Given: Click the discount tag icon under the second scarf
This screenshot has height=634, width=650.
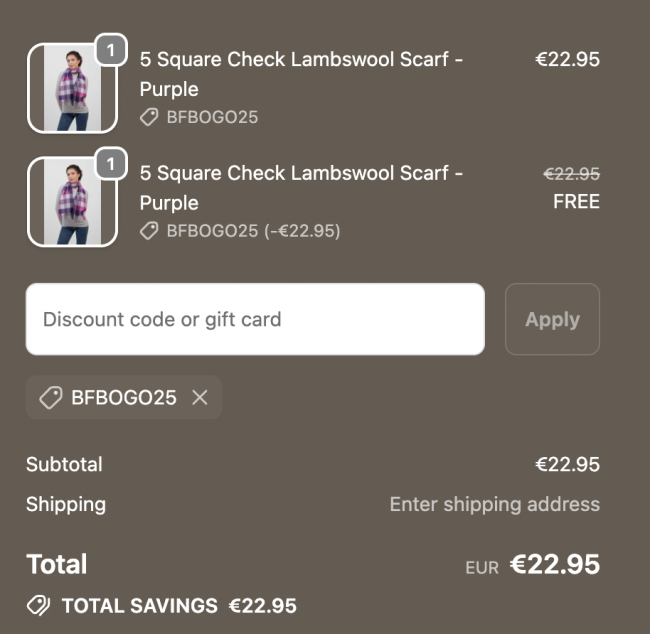Looking at the screenshot, I should click(149, 231).
